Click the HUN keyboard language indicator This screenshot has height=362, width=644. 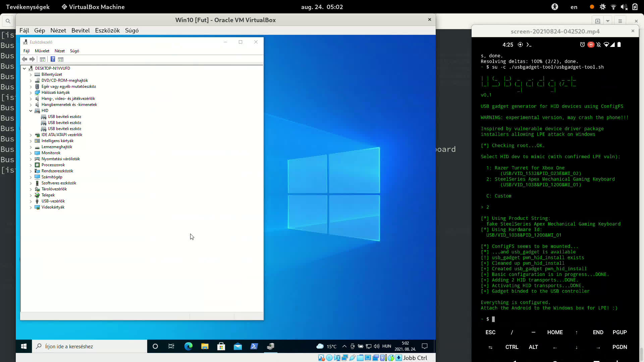click(x=387, y=346)
